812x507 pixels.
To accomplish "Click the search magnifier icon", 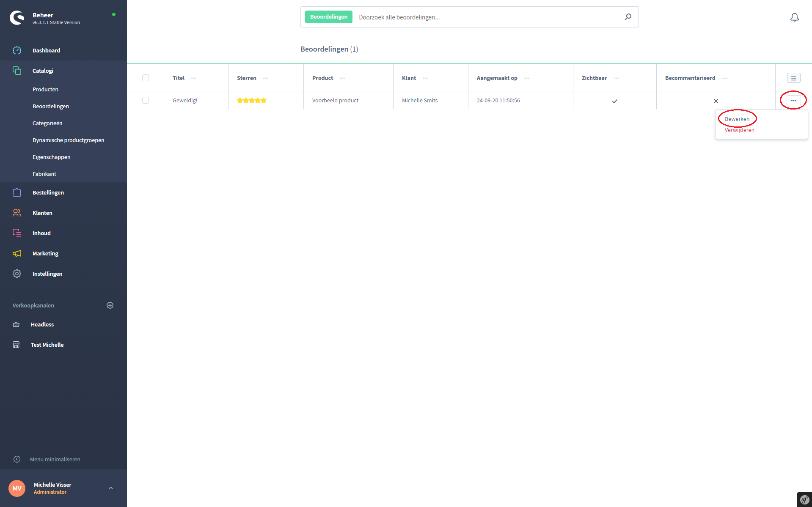I will pyautogui.click(x=628, y=17).
